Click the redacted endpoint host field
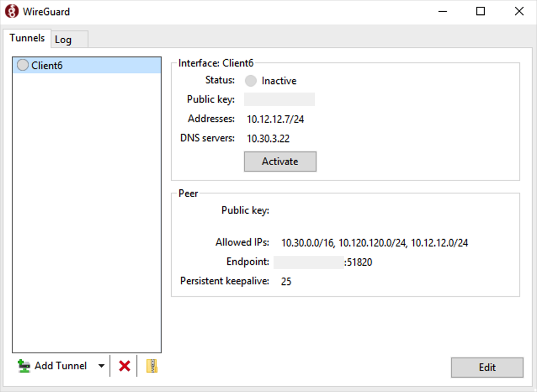Image resolution: width=537 pixels, height=392 pixels. (x=309, y=262)
